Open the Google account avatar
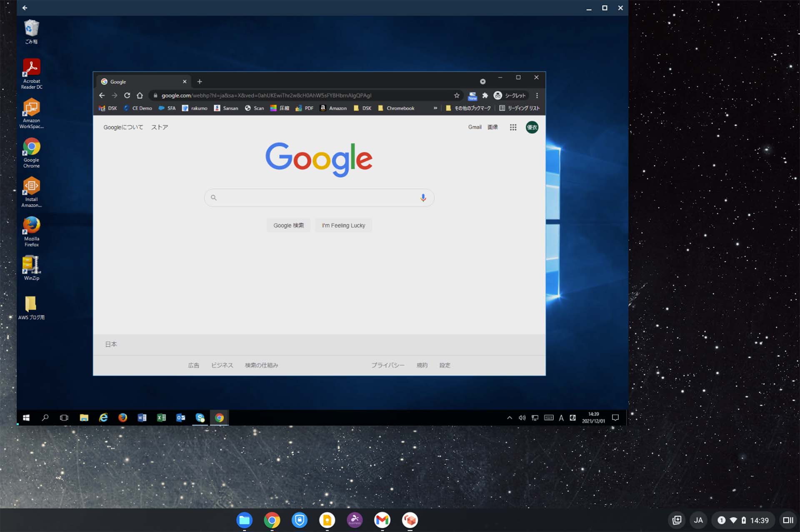 pos(532,127)
